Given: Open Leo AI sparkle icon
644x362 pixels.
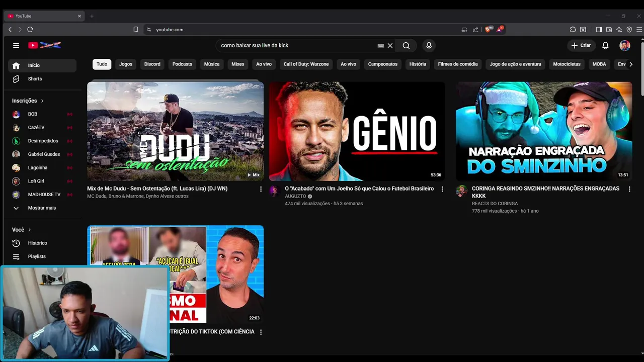Looking at the screenshot, I should pyautogui.click(x=619, y=30).
